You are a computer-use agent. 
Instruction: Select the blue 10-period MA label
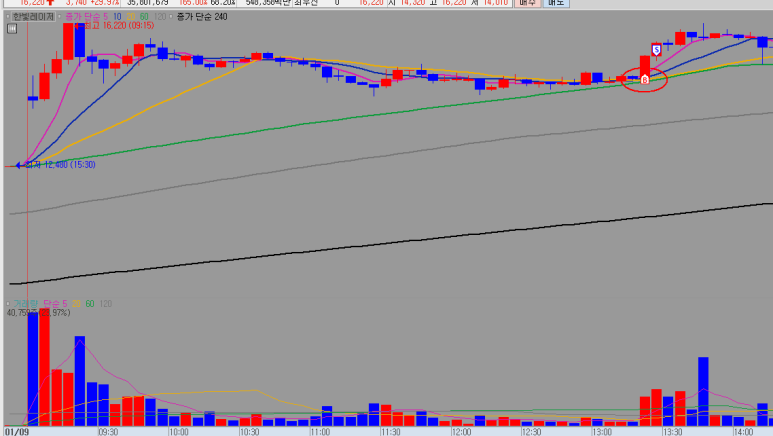tap(117, 17)
